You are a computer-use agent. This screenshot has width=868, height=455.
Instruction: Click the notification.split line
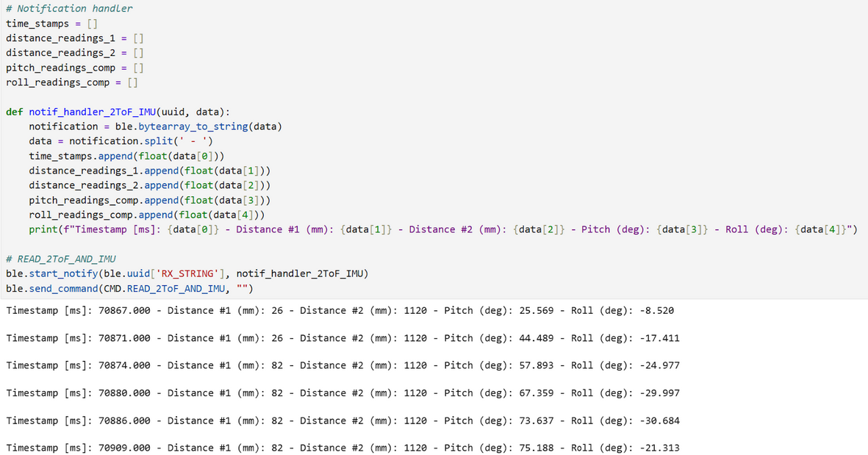pyautogui.click(x=121, y=141)
